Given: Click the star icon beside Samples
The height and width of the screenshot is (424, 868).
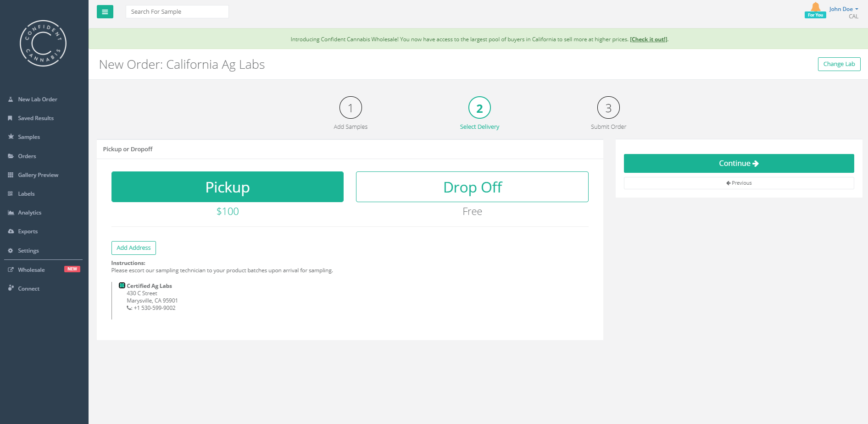Looking at the screenshot, I should point(11,137).
